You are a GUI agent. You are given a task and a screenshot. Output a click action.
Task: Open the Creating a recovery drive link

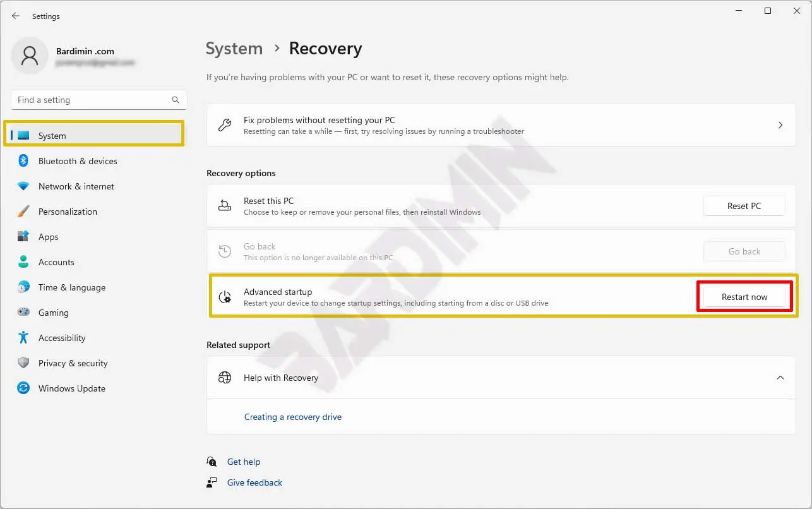[x=293, y=417]
